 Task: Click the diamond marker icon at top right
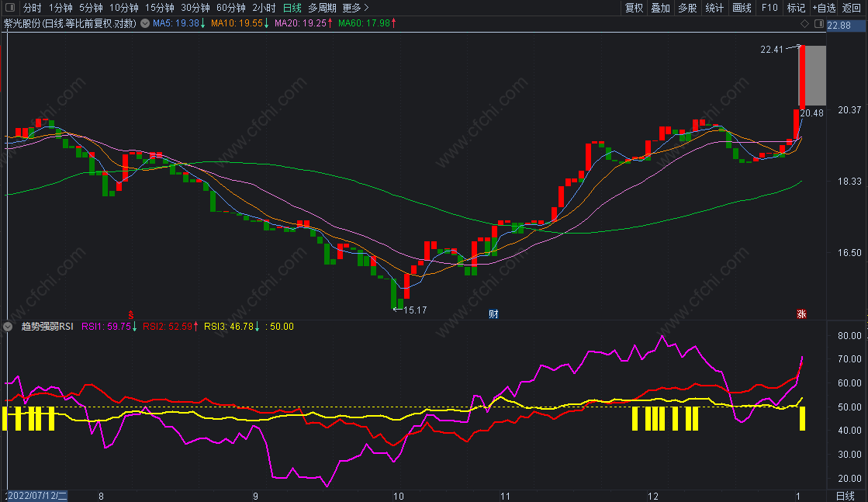coord(805,24)
